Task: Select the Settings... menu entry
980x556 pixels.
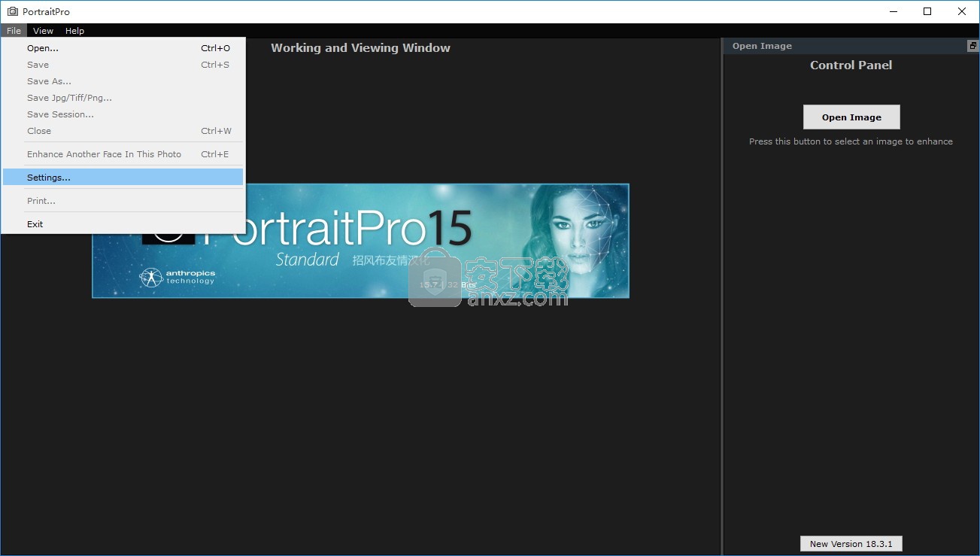Action: pos(123,178)
